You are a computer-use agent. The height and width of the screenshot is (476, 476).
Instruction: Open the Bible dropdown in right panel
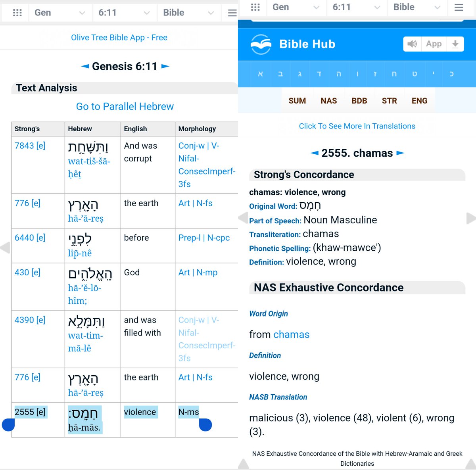coord(417,7)
